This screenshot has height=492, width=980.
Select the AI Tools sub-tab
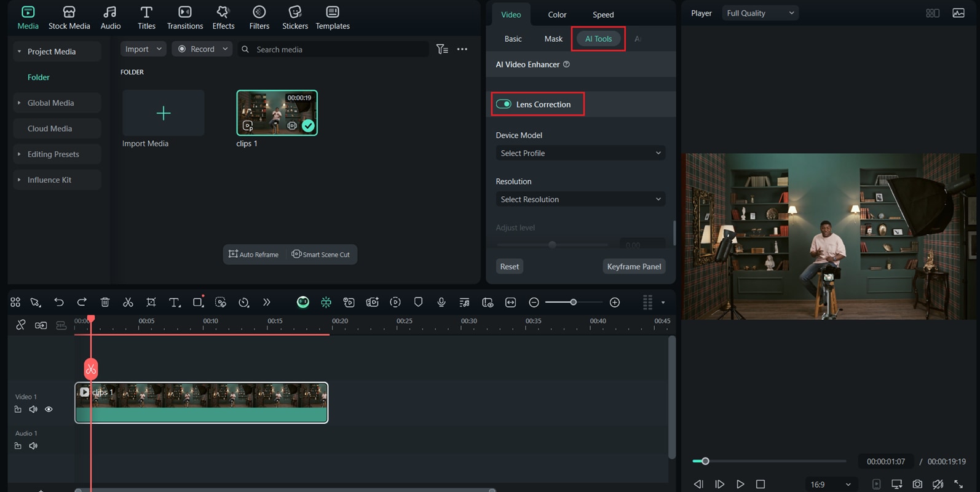598,39
